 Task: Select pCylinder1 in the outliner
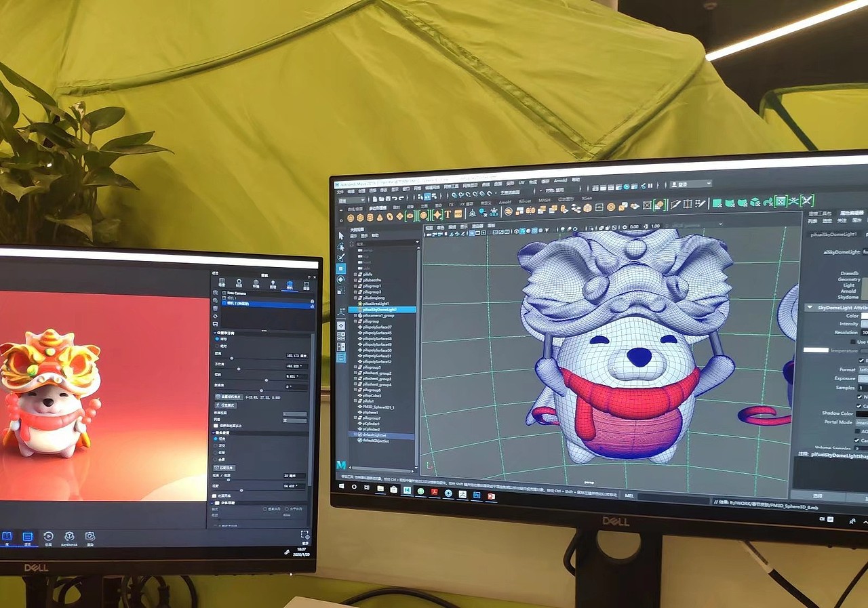click(372, 424)
